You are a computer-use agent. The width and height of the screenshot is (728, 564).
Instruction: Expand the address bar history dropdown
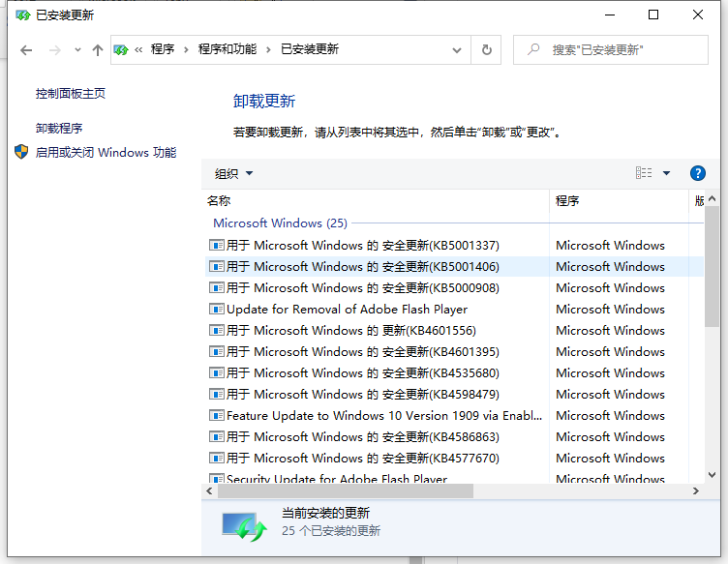pyautogui.click(x=457, y=50)
